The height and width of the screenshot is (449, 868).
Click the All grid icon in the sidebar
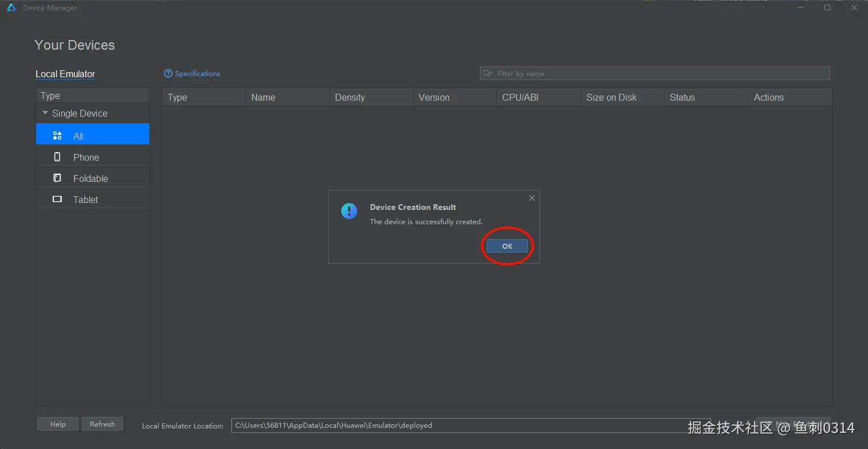[x=57, y=136]
